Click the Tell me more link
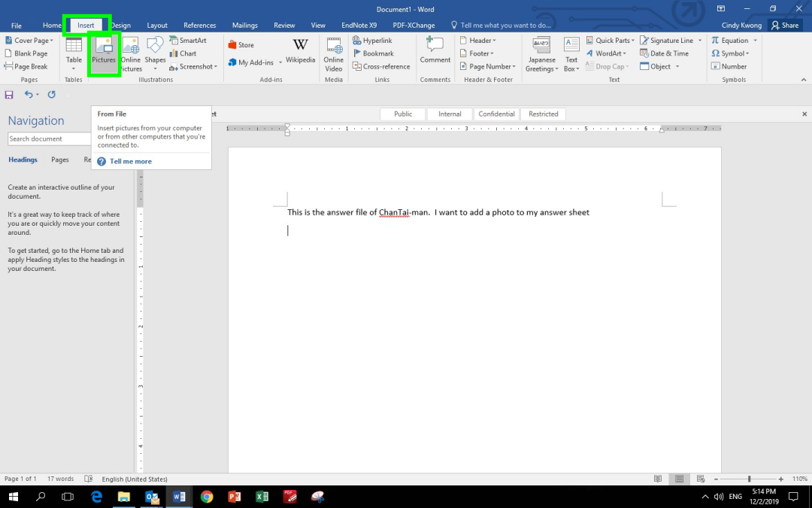 [131, 161]
